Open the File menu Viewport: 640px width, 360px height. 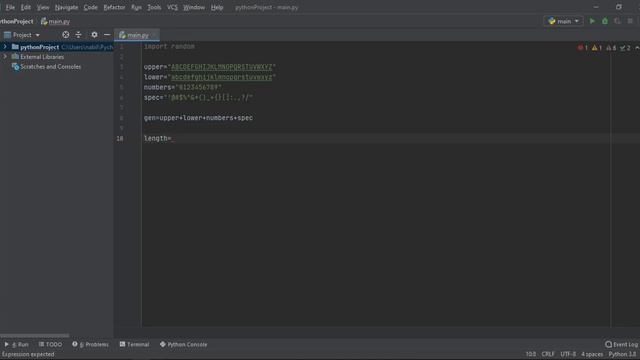[x=10, y=7]
